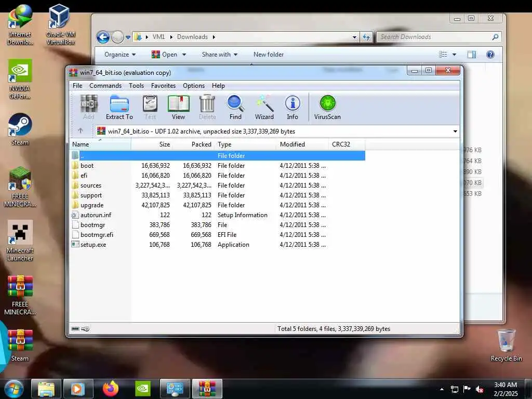
Task: Click the View book icon
Action: pyautogui.click(x=179, y=107)
